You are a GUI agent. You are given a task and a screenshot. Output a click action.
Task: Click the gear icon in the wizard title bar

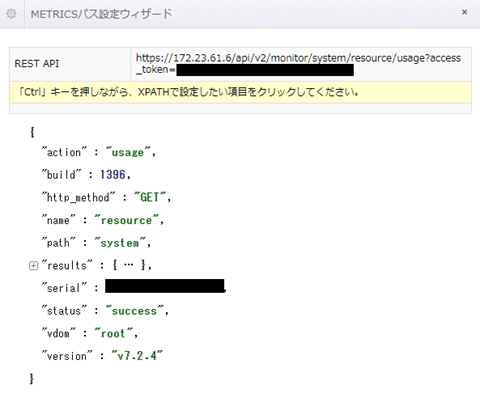coord(11,14)
